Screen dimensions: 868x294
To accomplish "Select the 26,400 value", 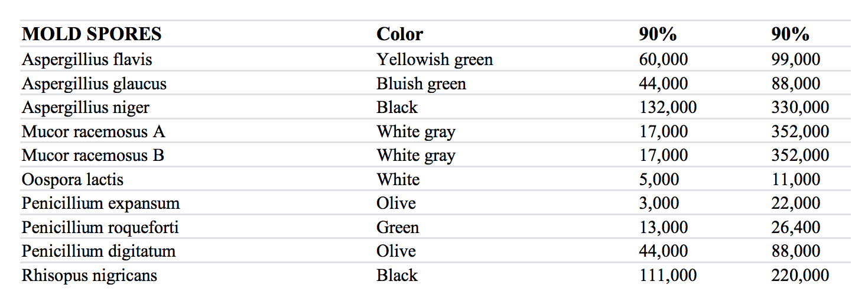I will point(795,227).
